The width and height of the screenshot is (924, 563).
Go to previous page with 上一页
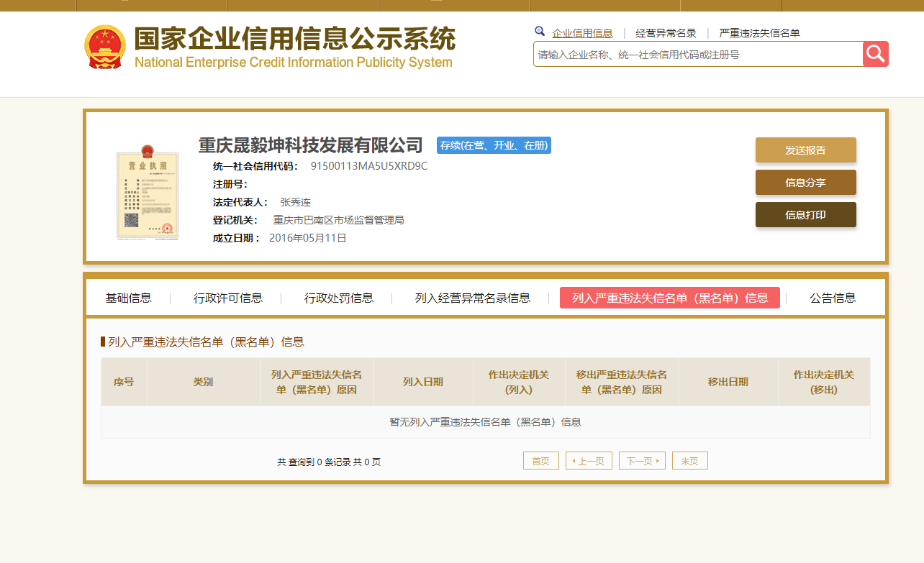click(x=589, y=461)
